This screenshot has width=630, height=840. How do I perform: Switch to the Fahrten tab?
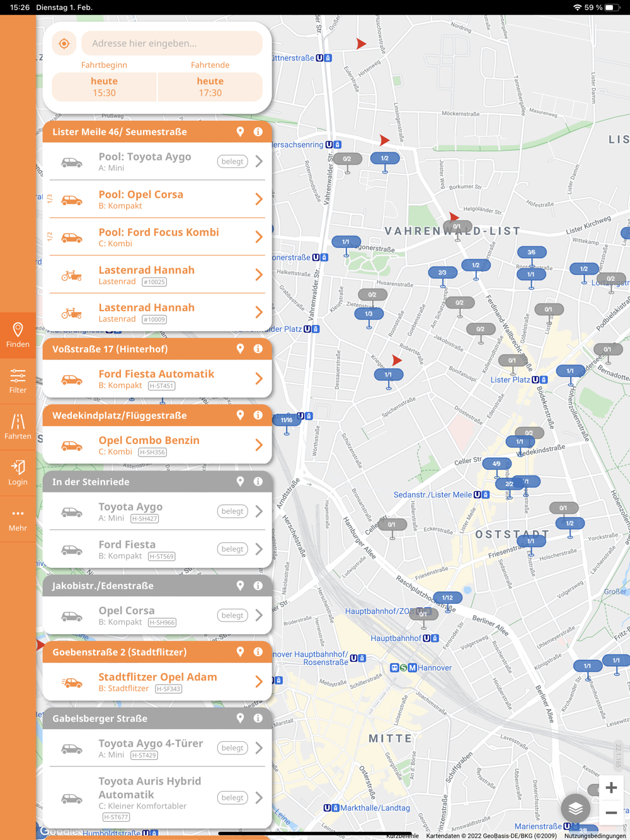click(x=18, y=427)
